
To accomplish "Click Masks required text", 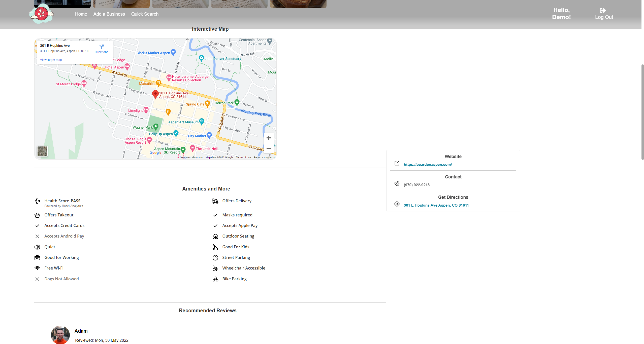I will point(237,215).
